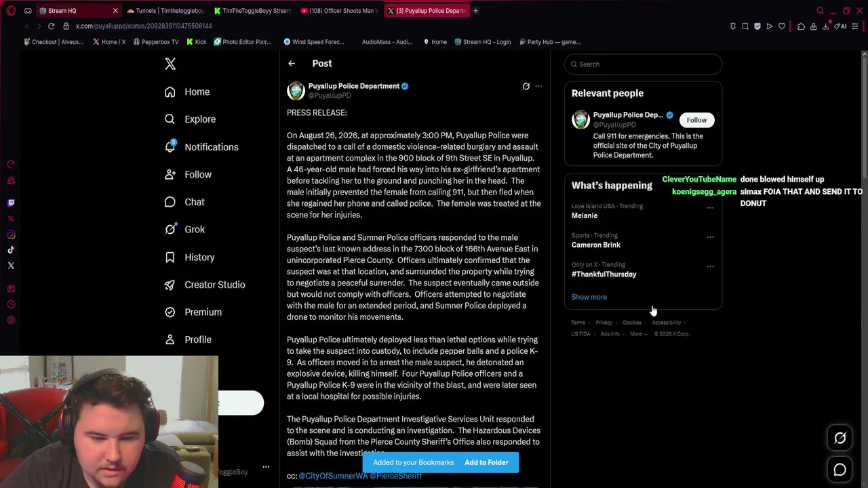
Task: Open floating Grok button at page corner
Action: click(x=840, y=438)
